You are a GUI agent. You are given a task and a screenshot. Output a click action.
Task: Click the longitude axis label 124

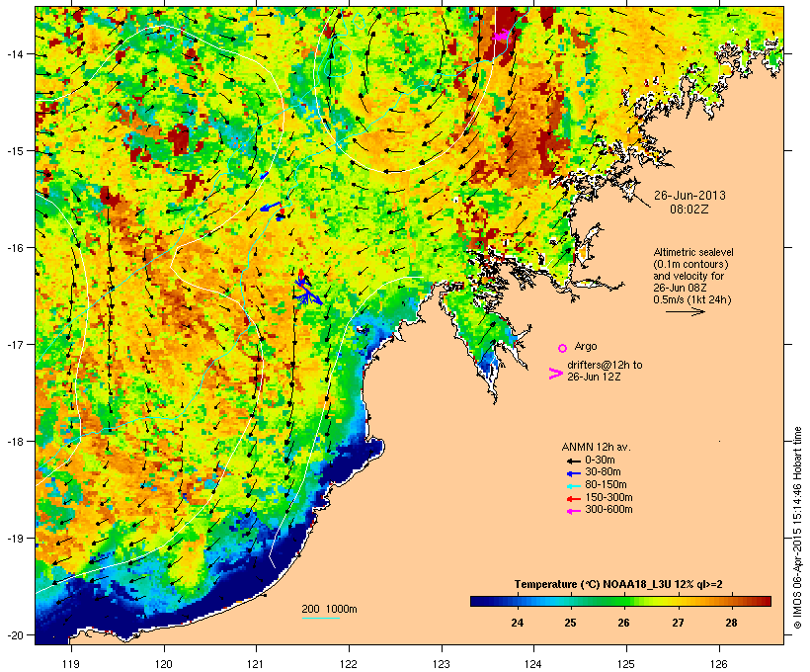point(533,664)
